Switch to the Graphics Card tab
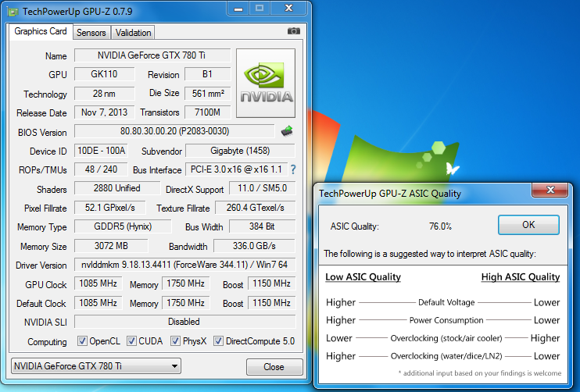The width and height of the screenshot is (580, 392). (x=41, y=31)
